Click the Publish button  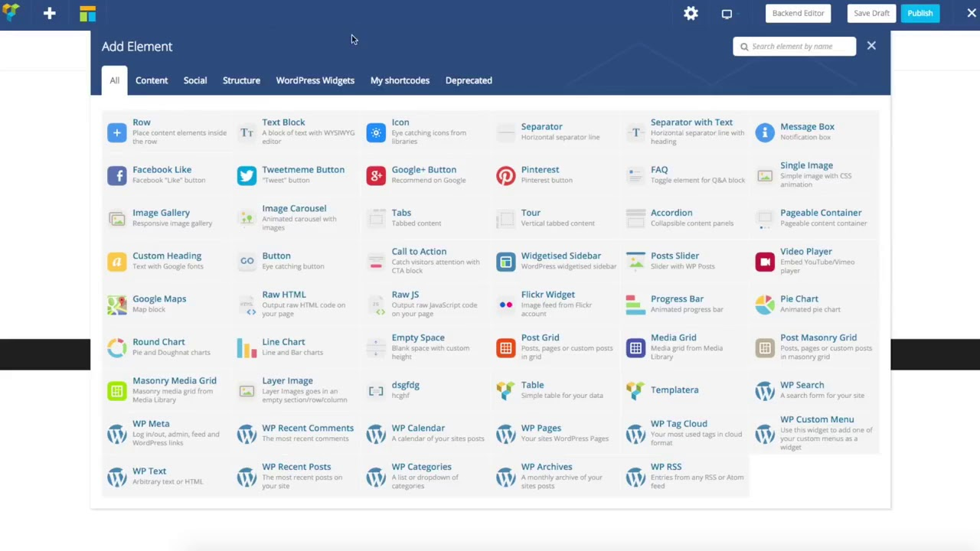[920, 13]
